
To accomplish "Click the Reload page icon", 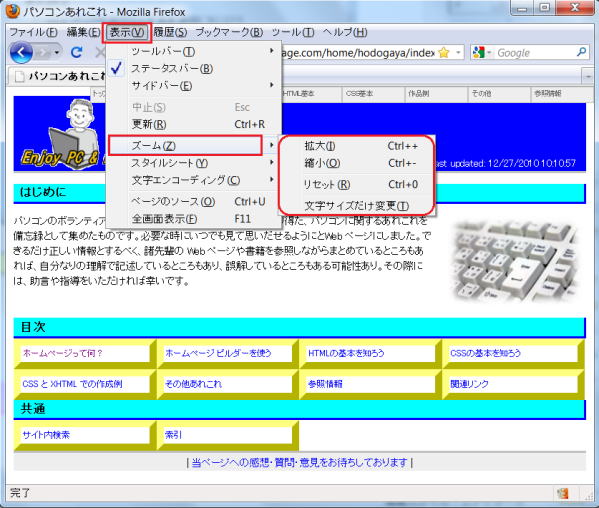I will coord(77,52).
